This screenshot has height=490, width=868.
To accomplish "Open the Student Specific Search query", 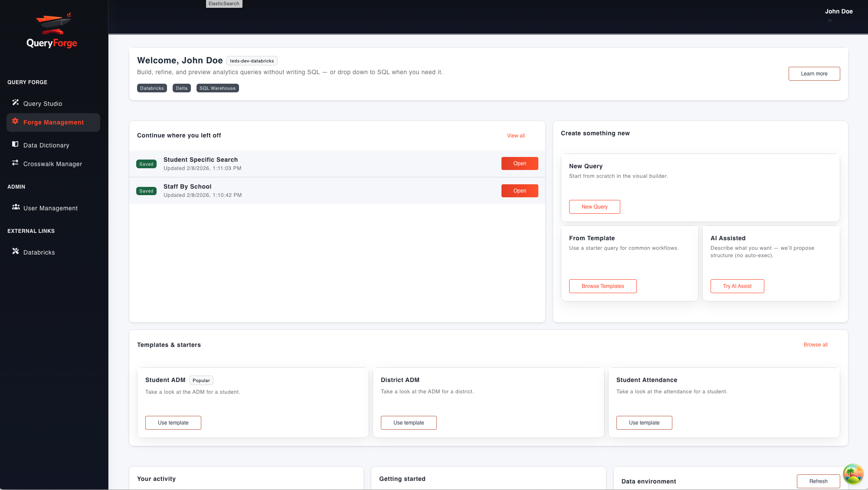I will click(x=519, y=163).
